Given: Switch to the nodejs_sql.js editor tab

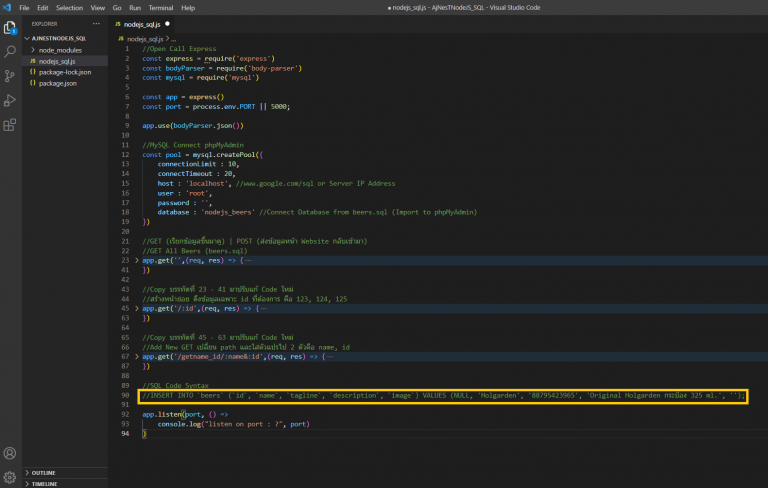Looking at the screenshot, I should point(143,22).
